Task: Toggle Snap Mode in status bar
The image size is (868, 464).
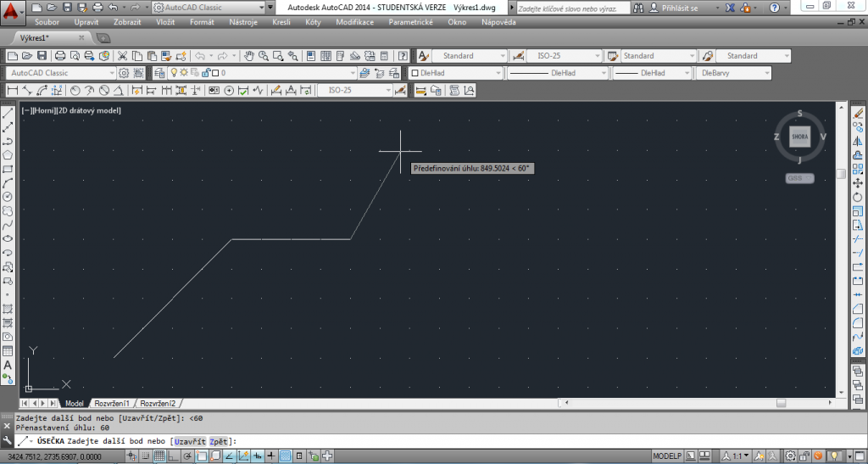Action: click(146, 456)
